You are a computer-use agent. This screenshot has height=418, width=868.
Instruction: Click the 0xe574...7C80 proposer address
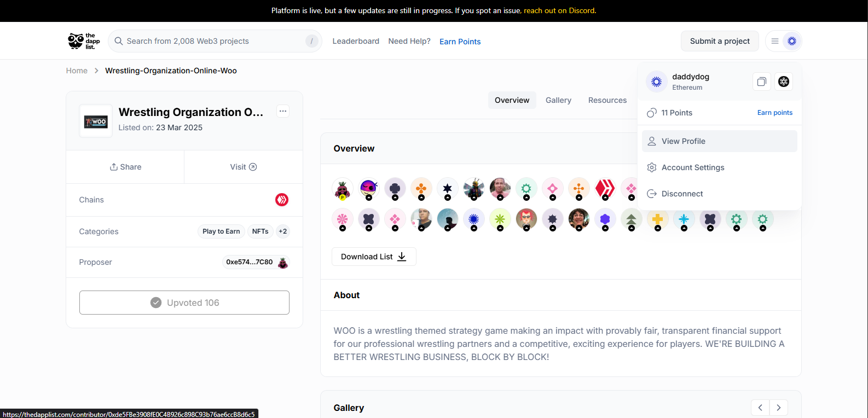click(250, 262)
